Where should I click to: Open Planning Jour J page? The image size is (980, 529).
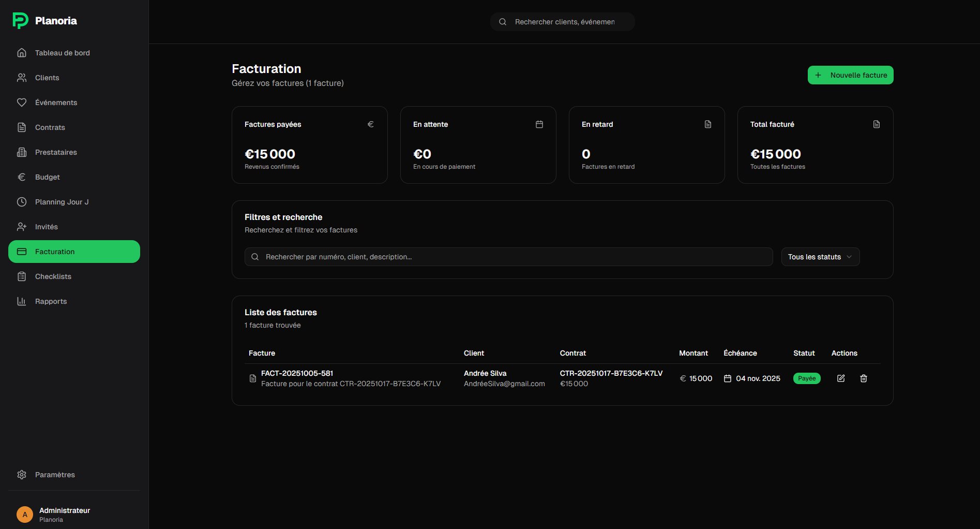click(74, 202)
